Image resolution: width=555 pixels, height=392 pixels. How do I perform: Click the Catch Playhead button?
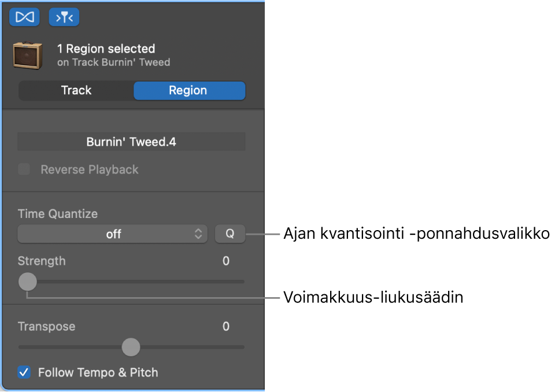pyautogui.click(x=64, y=17)
